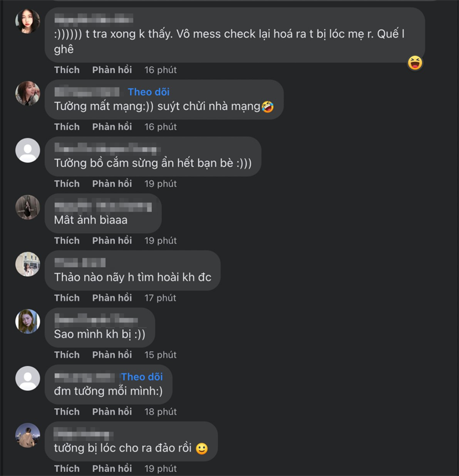Screen dimensions: 459x476
Task: Click Phản hồi under "Thảo nào nãy h" comment
Action: [112, 297]
